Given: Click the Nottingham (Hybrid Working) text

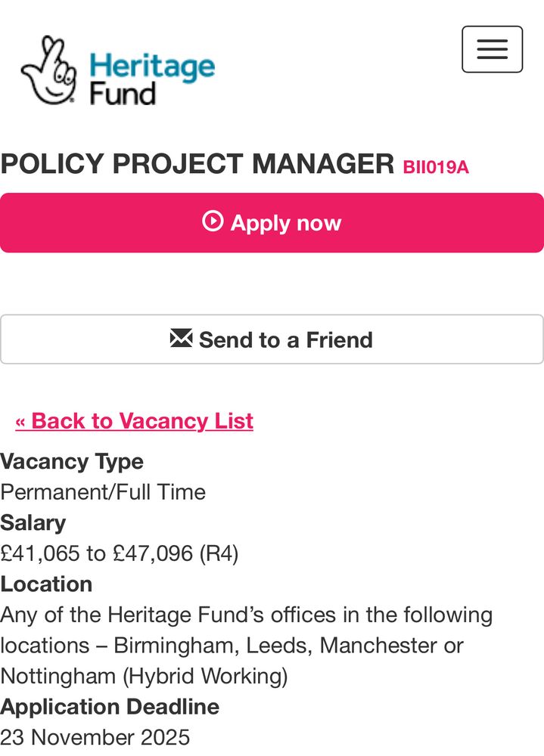Looking at the screenshot, I should [144, 676].
